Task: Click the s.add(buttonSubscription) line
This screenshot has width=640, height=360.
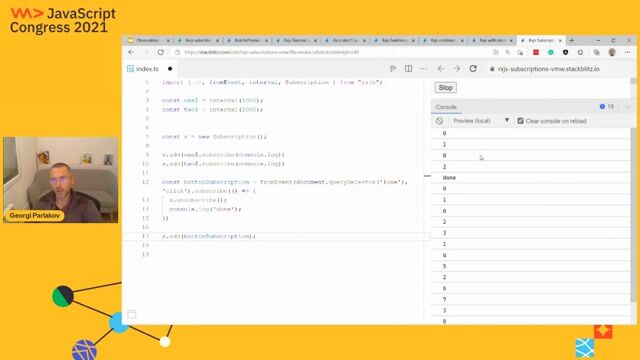Action: 209,236
